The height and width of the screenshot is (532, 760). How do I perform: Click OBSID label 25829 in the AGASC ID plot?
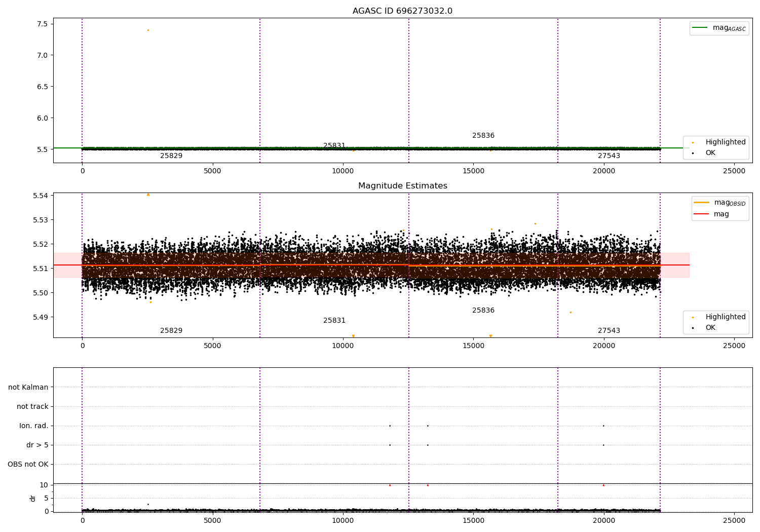point(171,156)
